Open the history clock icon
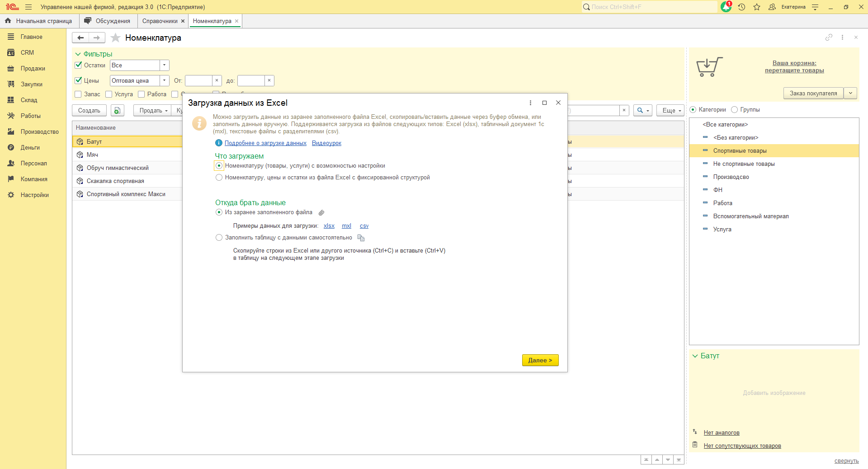Viewport: 868px width, 469px height. click(741, 7)
